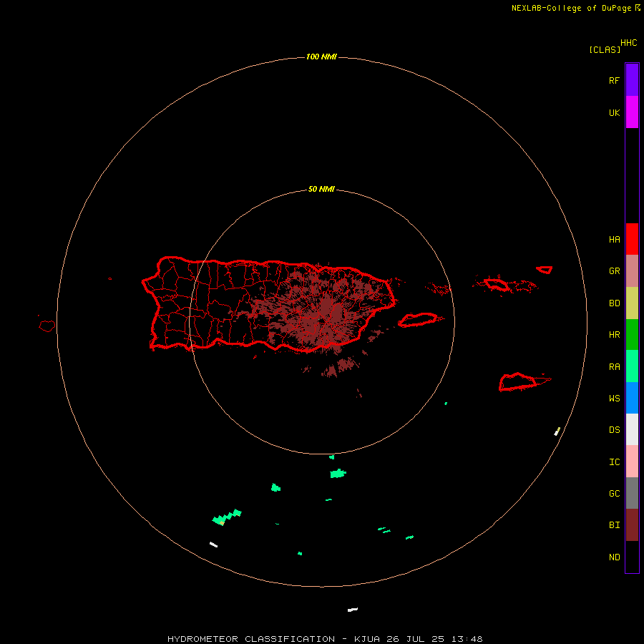Image resolution: width=644 pixels, height=644 pixels.
Task: Click the UK legend label
Action: pyautogui.click(x=614, y=112)
